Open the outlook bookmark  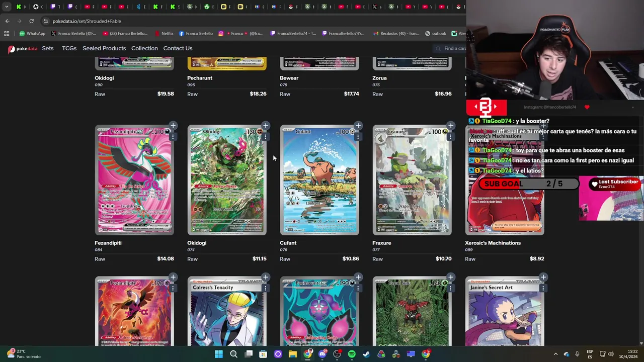(x=436, y=34)
